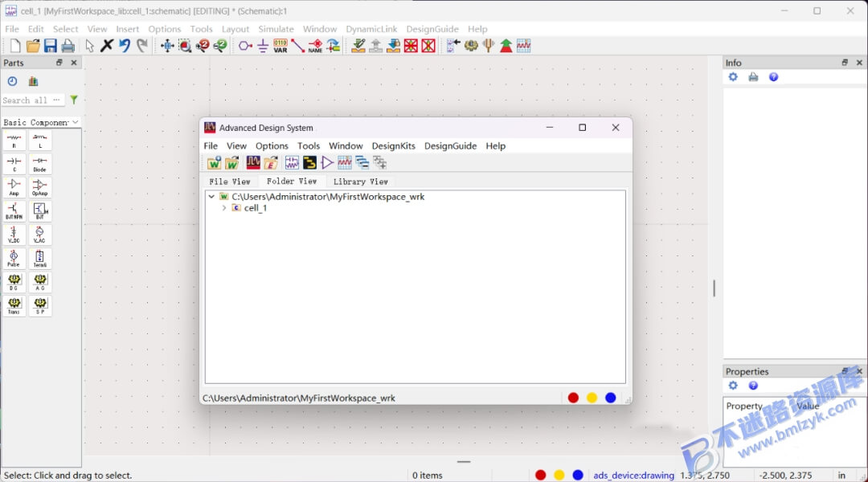Viewport: 868px width, 482px height.
Task: Expand the cell_1 tree node
Action: pyautogui.click(x=223, y=208)
